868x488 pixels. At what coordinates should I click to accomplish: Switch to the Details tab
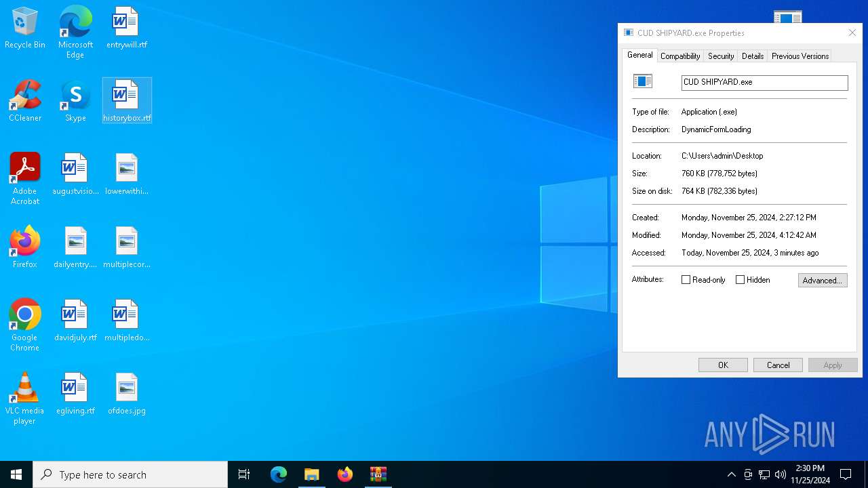pyautogui.click(x=753, y=56)
